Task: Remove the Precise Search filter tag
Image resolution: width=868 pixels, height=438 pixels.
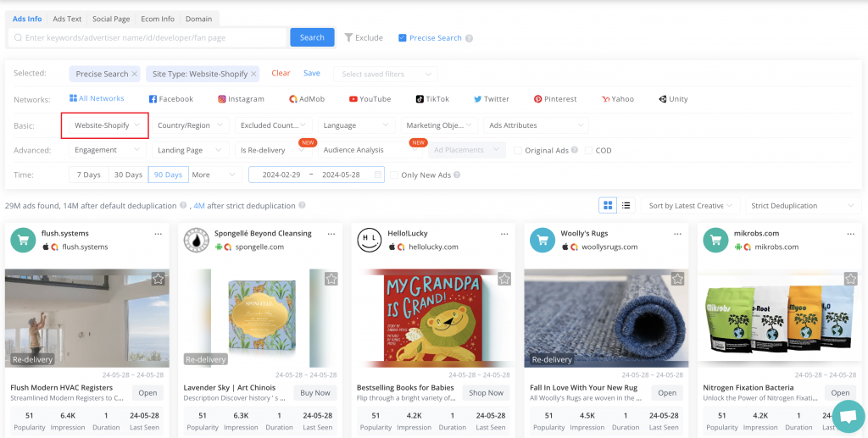Action: (x=135, y=74)
